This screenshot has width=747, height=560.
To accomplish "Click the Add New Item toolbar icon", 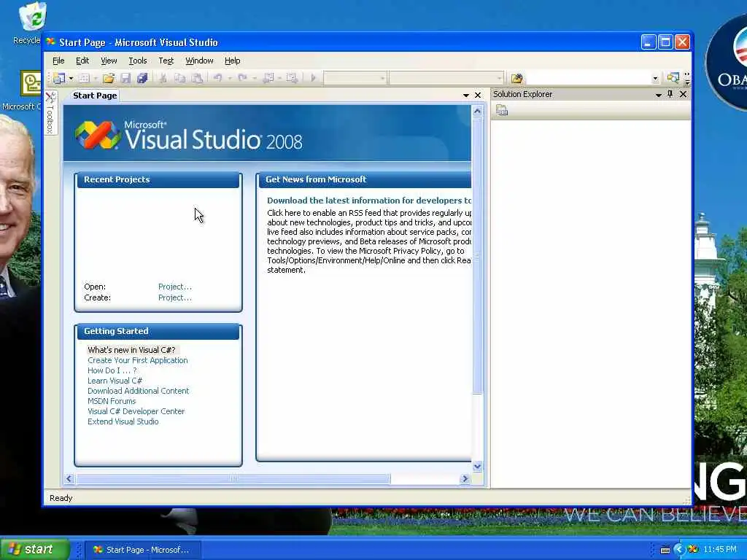I will coord(85,78).
